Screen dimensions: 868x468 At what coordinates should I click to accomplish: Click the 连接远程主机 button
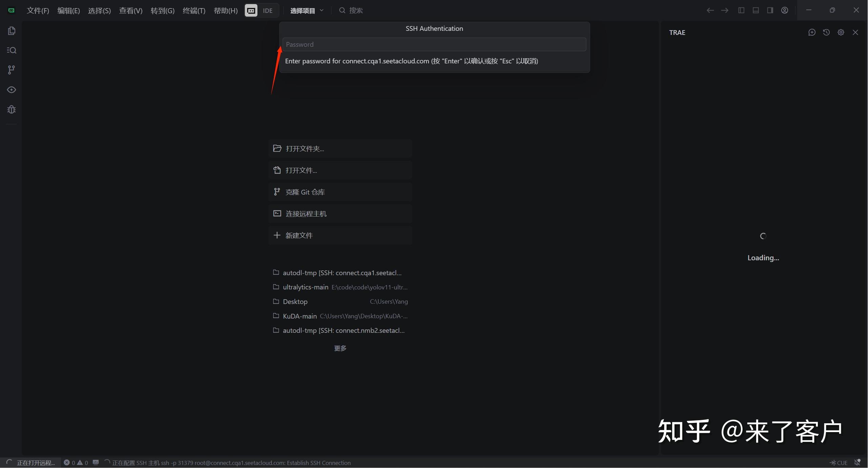pos(340,213)
